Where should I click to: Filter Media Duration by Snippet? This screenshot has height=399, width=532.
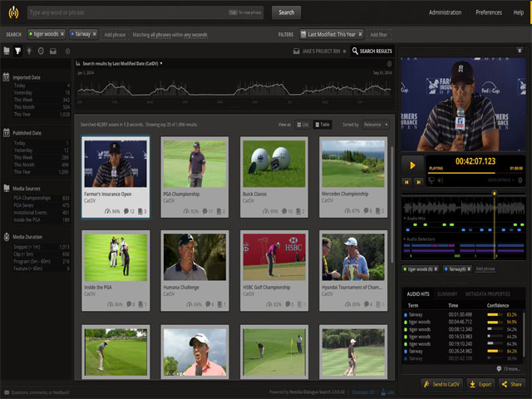pyautogui.click(x=42, y=247)
